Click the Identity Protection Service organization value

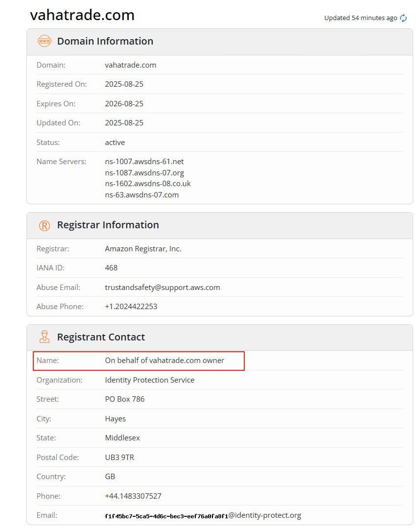point(150,380)
